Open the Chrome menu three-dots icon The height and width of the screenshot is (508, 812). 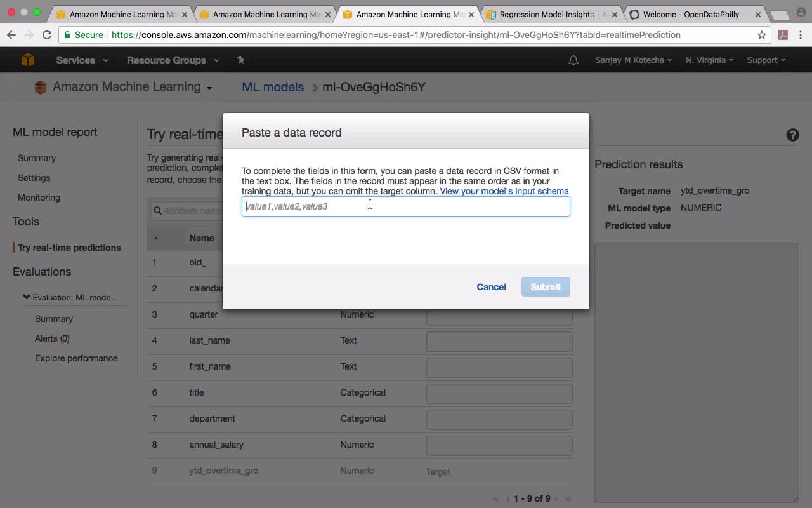[x=801, y=35]
